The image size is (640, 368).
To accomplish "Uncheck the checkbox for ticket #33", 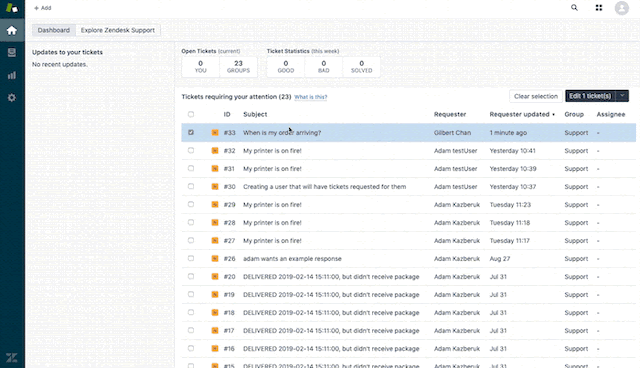I will (191, 132).
